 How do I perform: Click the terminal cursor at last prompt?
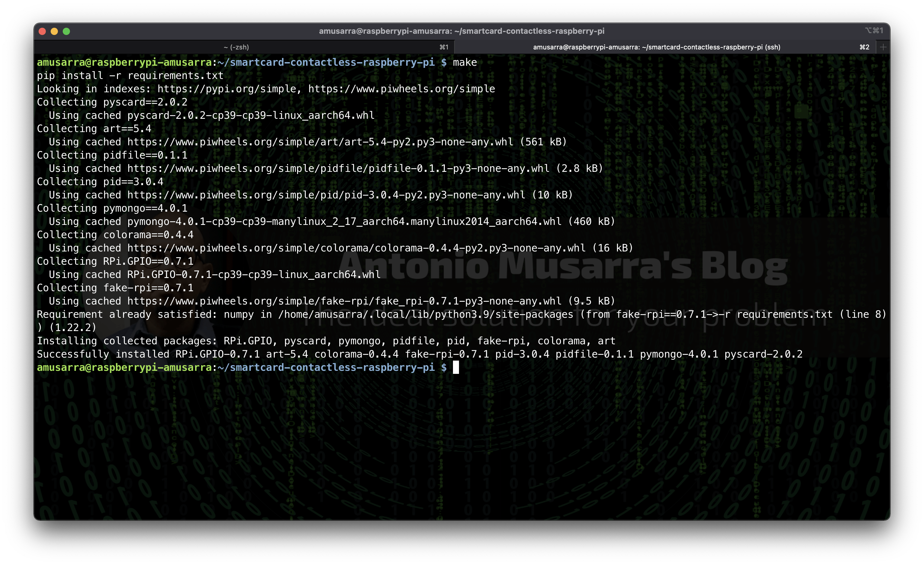(456, 368)
